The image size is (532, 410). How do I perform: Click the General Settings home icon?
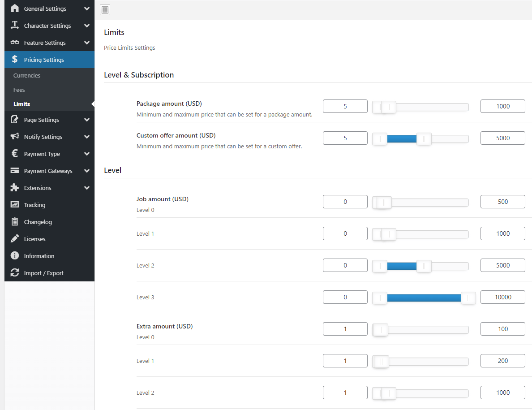click(15, 8)
